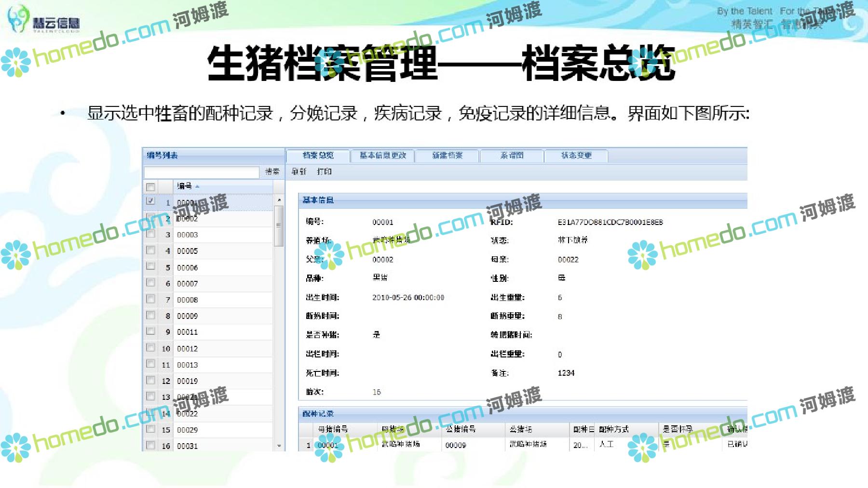Check the checkbox for 00013
The height and width of the screenshot is (488, 868).
point(150,364)
